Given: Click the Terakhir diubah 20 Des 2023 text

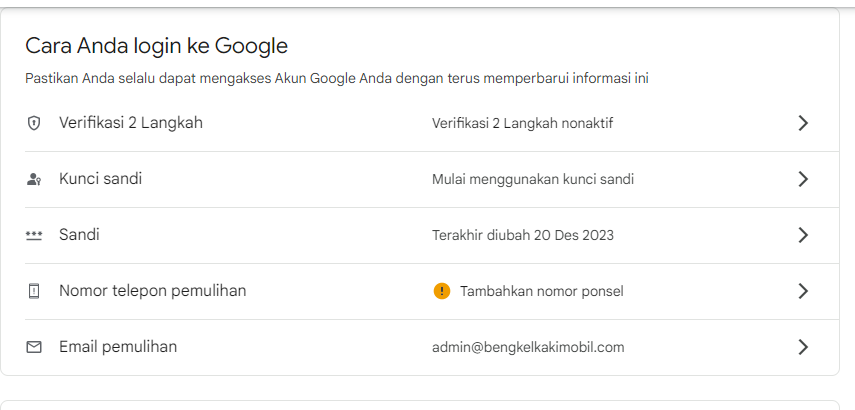Looking at the screenshot, I should (523, 235).
